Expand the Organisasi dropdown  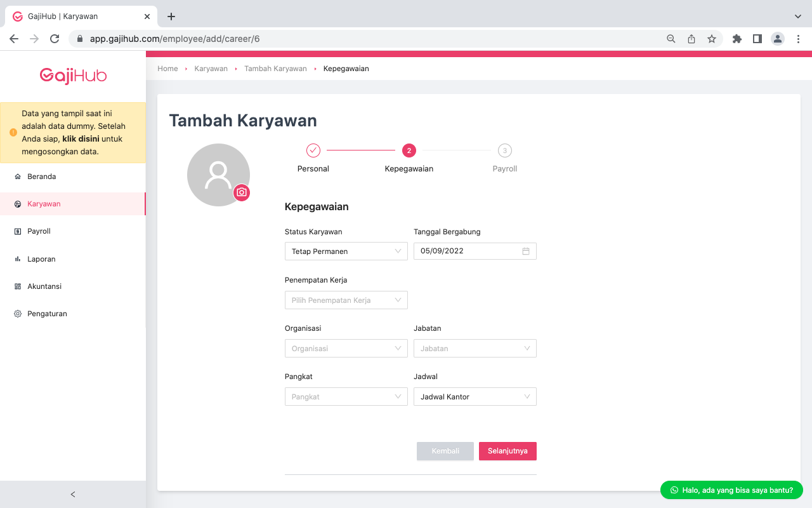pyautogui.click(x=346, y=348)
